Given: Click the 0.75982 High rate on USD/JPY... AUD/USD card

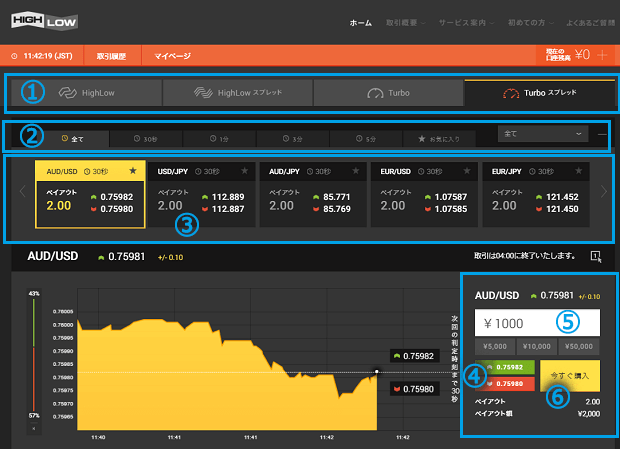Looking at the screenshot, I should (x=117, y=197).
